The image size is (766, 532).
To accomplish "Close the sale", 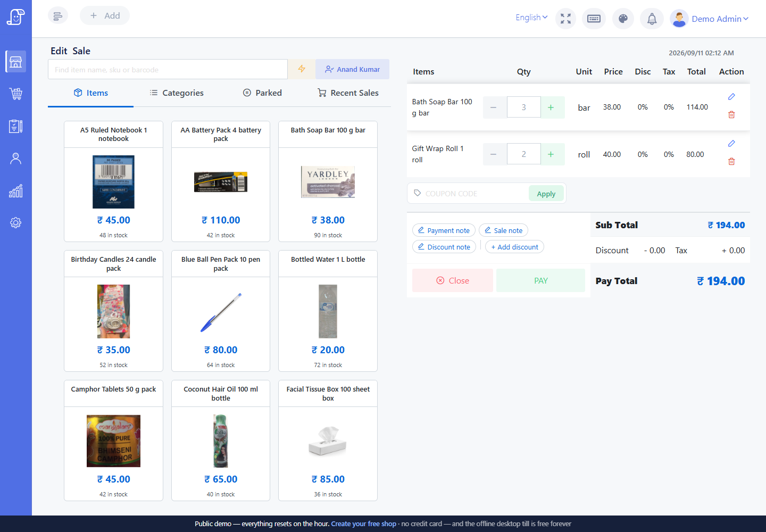I will click(x=453, y=280).
